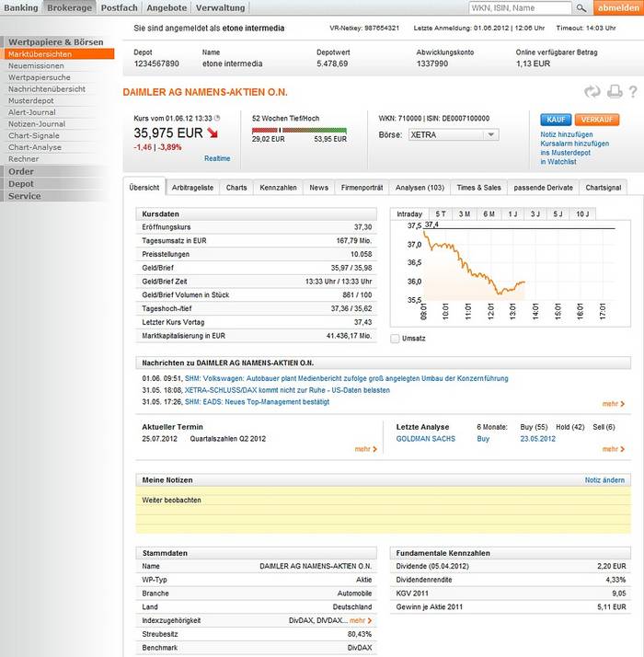Select the 3 J chart range
The height and width of the screenshot is (657, 644).
click(535, 214)
